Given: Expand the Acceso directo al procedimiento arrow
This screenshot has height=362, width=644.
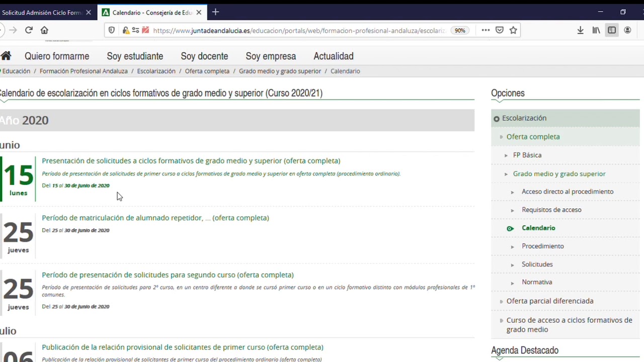Looking at the screenshot, I should tap(512, 192).
